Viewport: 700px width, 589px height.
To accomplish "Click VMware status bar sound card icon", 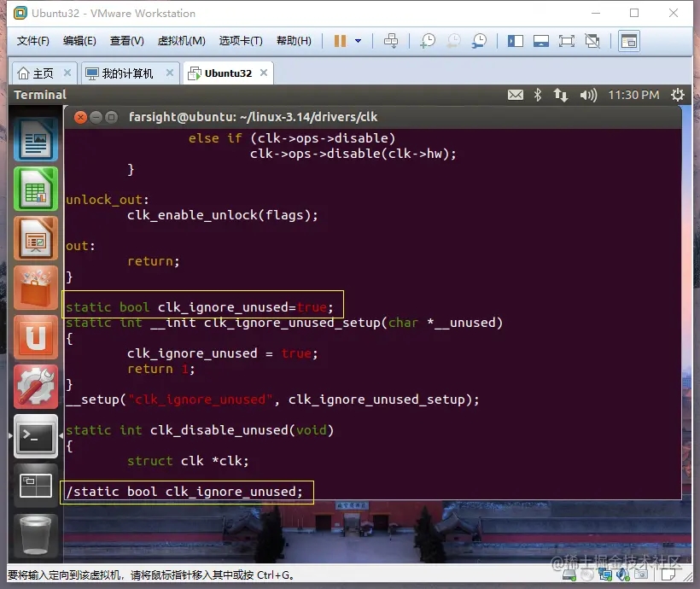I will [623, 575].
